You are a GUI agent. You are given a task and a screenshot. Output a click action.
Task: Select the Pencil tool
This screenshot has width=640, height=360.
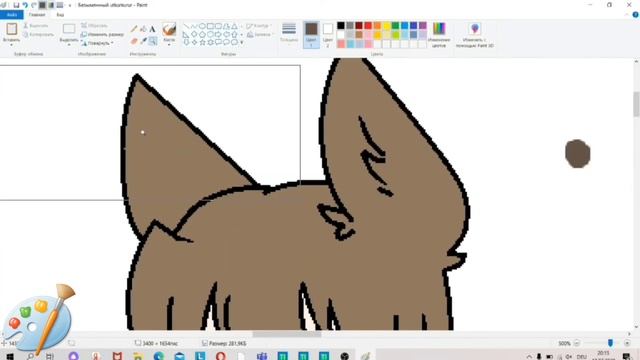click(x=134, y=29)
